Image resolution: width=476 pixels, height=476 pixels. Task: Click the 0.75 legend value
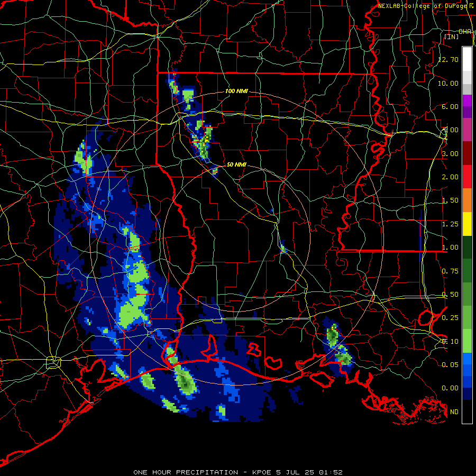click(x=450, y=271)
